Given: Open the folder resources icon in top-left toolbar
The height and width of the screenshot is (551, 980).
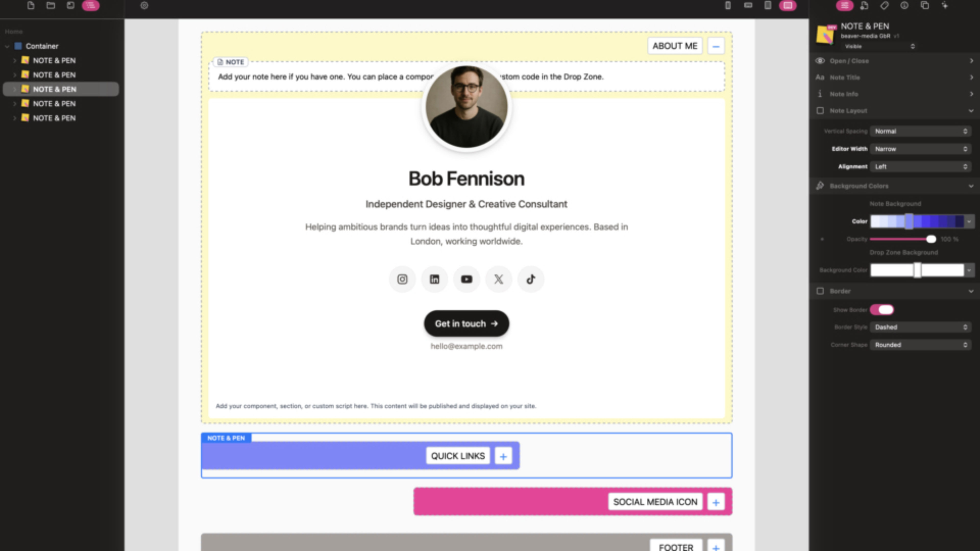Looking at the screenshot, I should pos(51,5).
